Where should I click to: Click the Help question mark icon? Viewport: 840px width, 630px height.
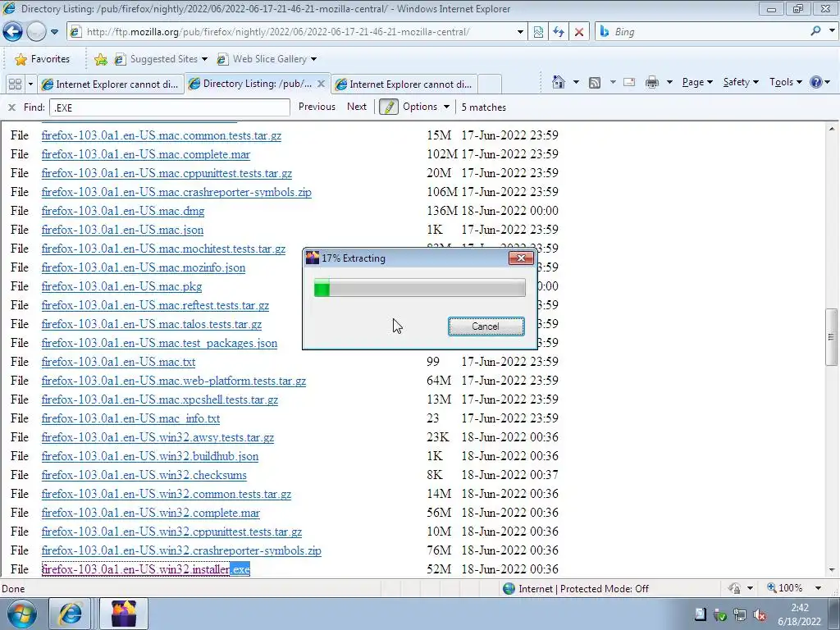[x=816, y=82]
